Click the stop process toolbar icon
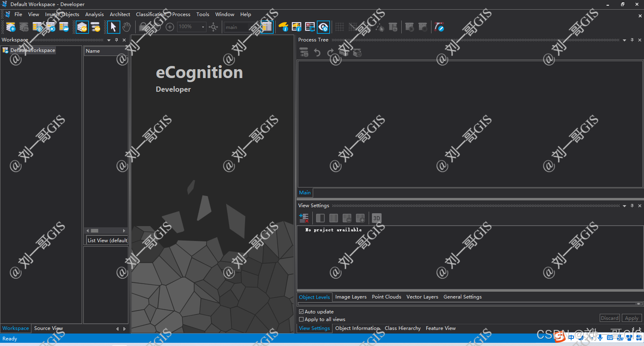 point(423,27)
